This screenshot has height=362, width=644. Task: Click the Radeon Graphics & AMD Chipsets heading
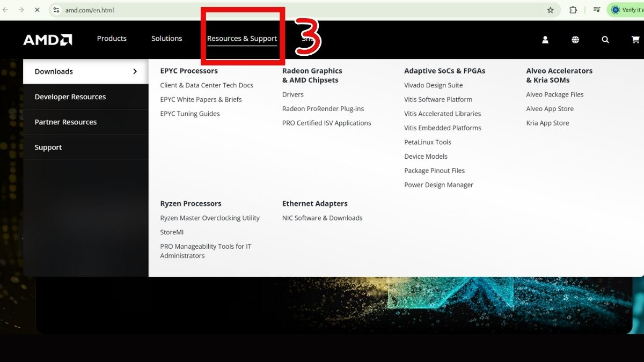[312, 76]
